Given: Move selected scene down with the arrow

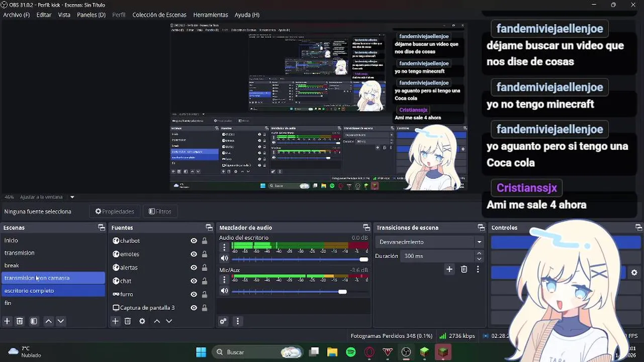Looking at the screenshot, I should (x=61, y=321).
